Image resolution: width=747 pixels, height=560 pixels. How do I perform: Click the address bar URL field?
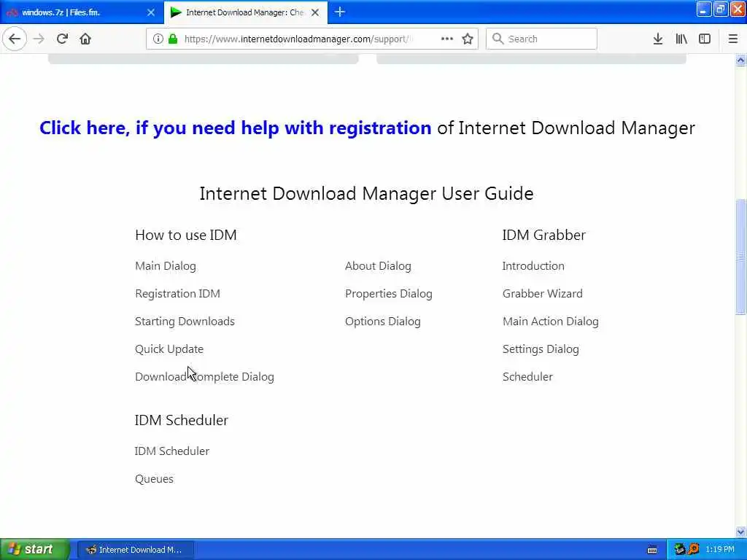click(298, 39)
